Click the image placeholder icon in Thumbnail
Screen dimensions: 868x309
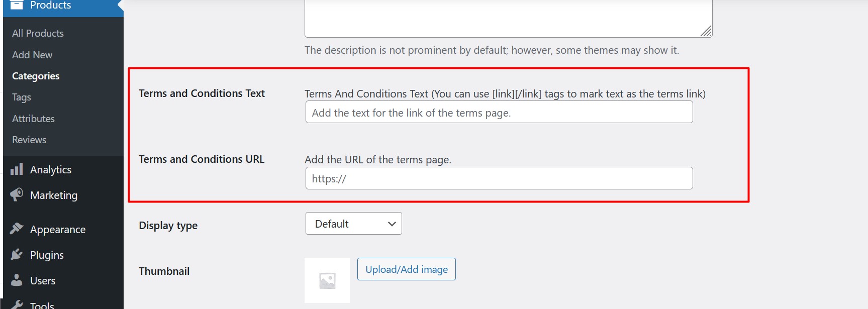[x=327, y=280]
